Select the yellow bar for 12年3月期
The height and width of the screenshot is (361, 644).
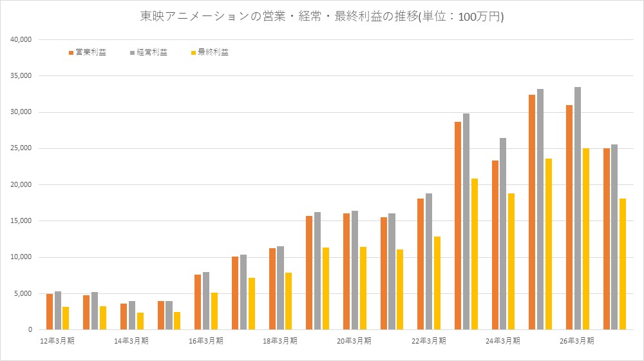point(66,318)
